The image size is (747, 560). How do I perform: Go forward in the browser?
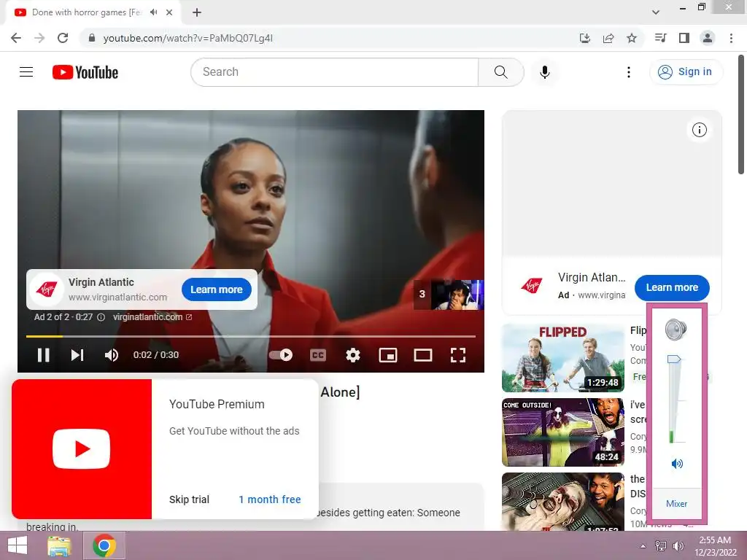[39, 38]
